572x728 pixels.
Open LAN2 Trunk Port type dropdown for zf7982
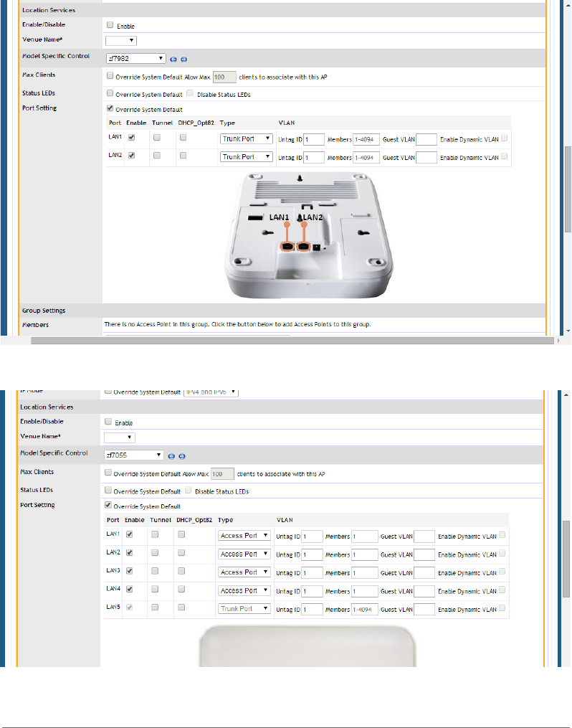[x=246, y=157]
